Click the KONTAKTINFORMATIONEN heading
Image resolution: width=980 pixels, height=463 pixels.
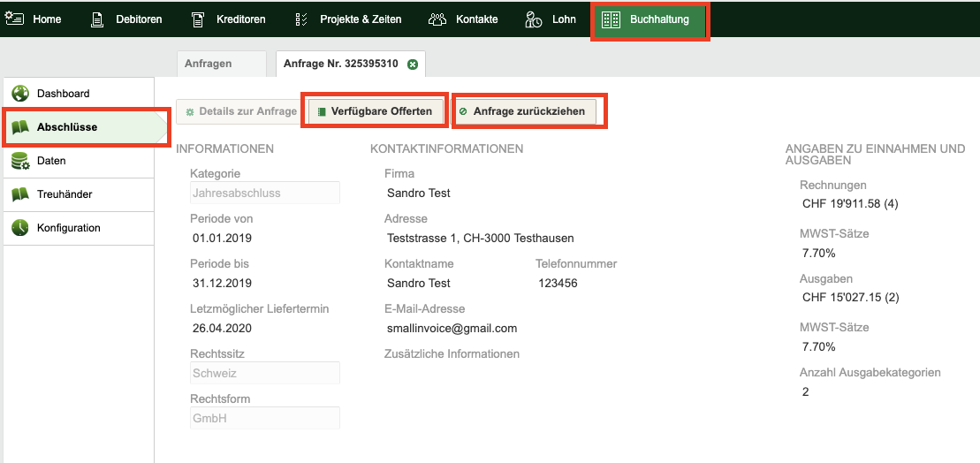pyautogui.click(x=447, y=148)
